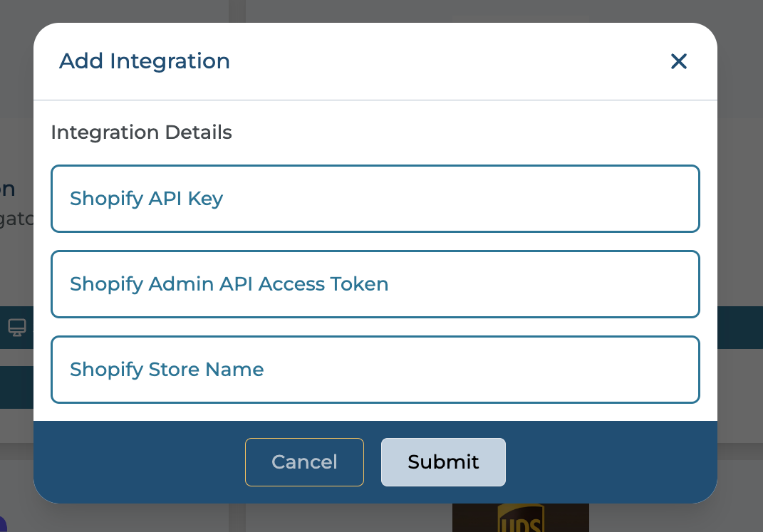Viewport: 763px width, 532px height.
Task: Click inside the Shopify API Key field
Action: click(x=375, y=199)
